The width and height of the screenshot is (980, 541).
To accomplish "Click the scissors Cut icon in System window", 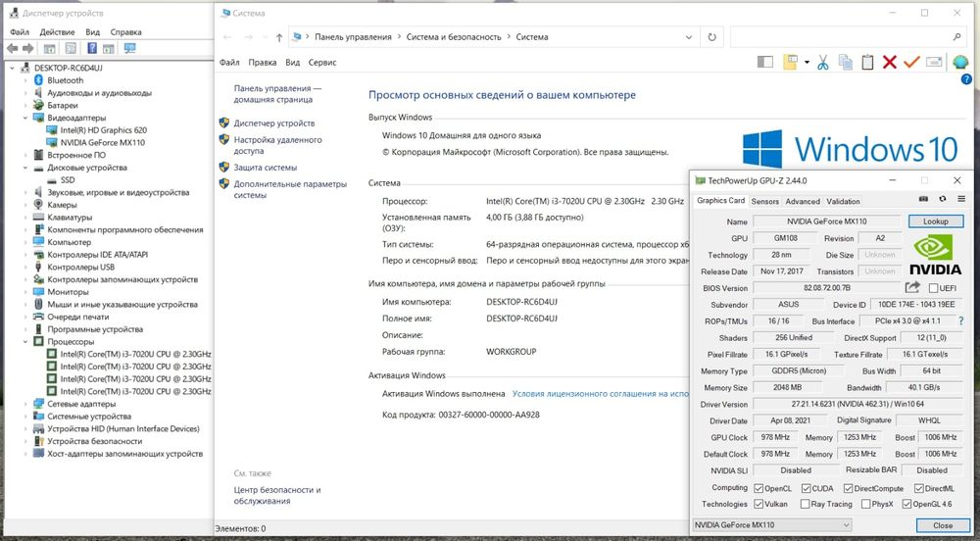I will pyautogui.click(x=822, y=62).
